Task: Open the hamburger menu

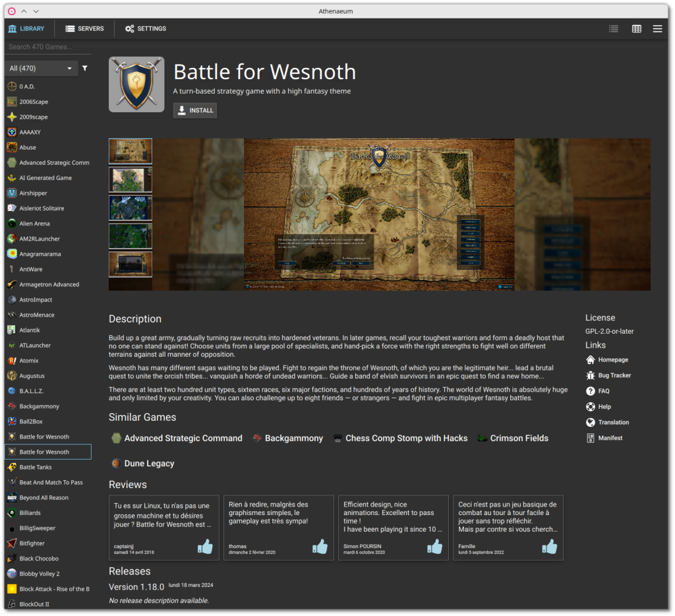Action: [x=657, y=28]
